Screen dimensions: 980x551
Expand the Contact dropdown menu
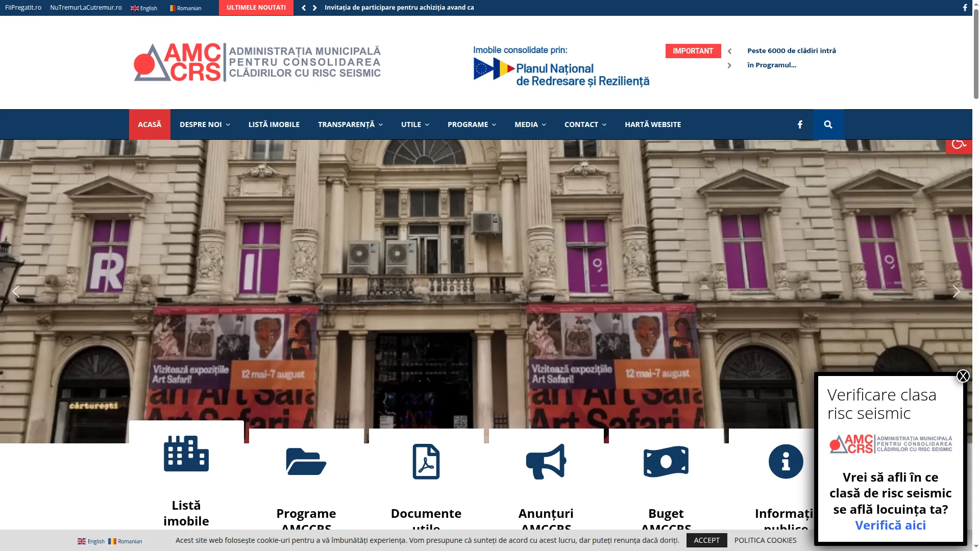585,124
